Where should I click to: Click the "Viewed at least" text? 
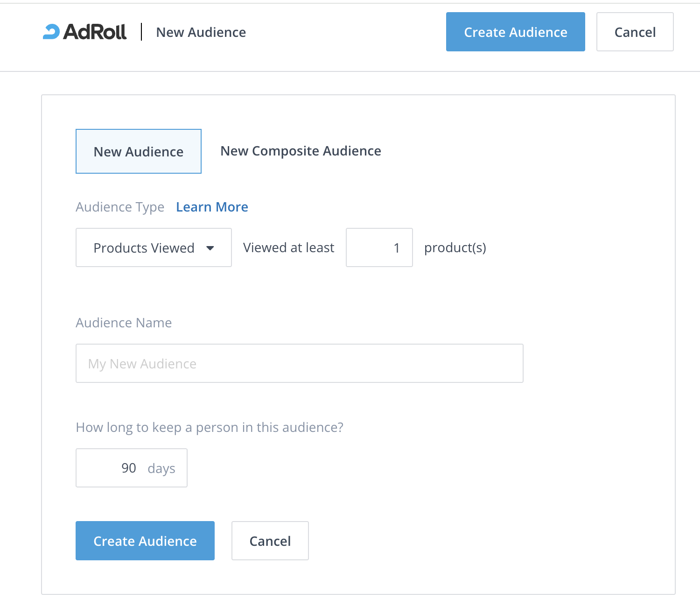(x=288, y=248)
